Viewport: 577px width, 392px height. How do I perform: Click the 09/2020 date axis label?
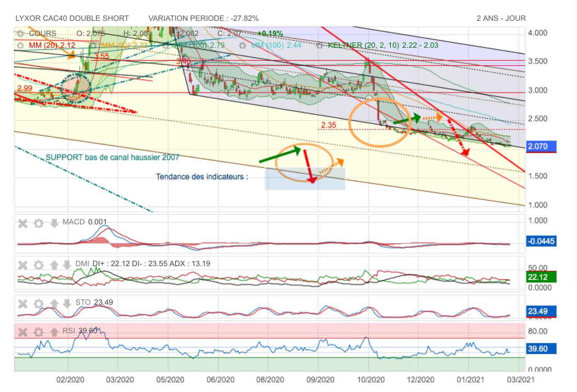[x=320, y=380]
